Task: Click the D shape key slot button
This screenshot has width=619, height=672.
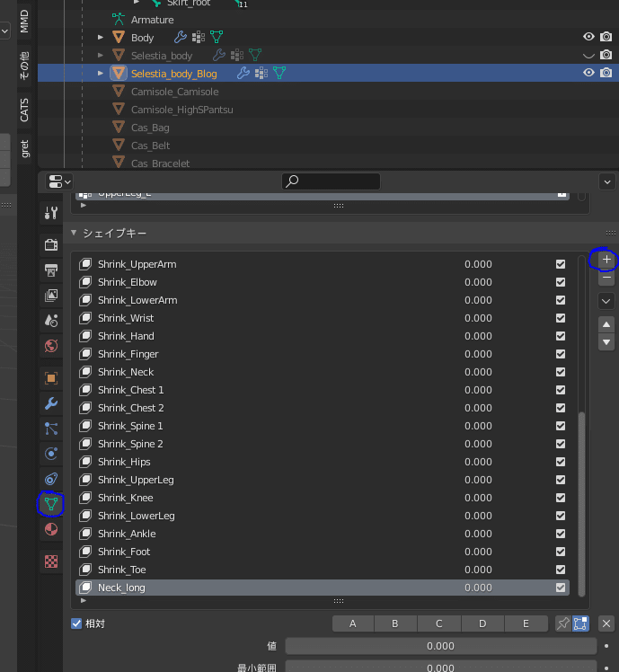Action: (482, 623)
